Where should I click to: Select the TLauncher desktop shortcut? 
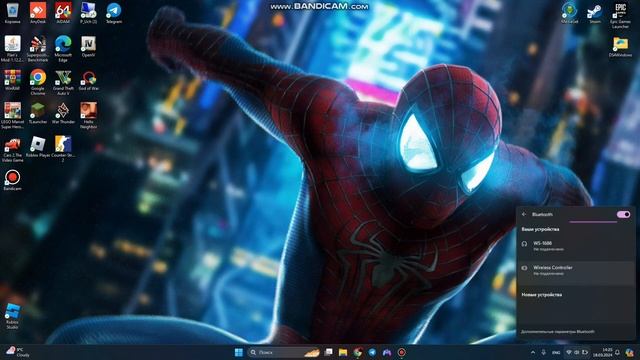[x=38, y=113]
